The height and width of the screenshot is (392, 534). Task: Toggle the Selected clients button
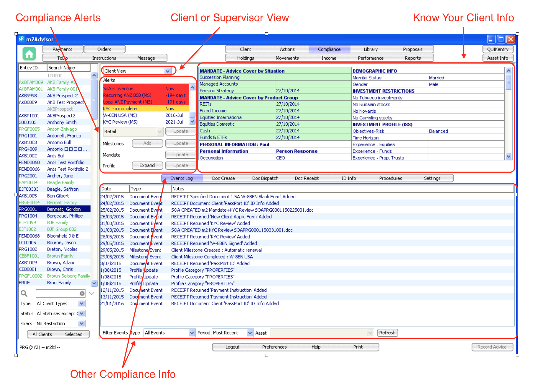74,334
